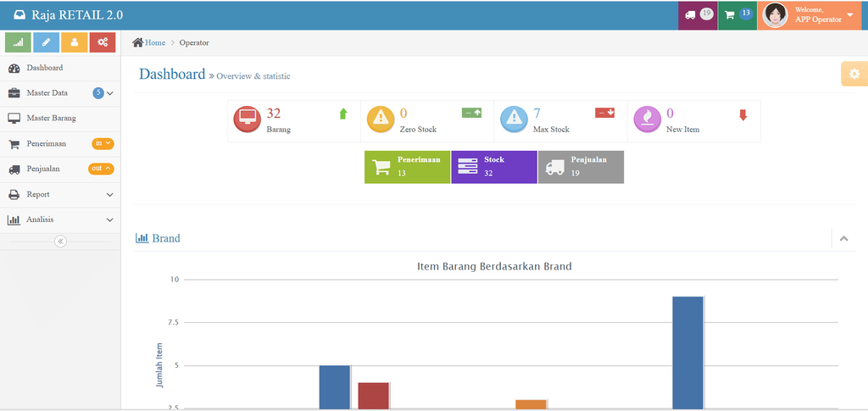Click the 'Operator' breadcrumb text
This screenshot has height=411, width=868.
[x=194, y=42]
